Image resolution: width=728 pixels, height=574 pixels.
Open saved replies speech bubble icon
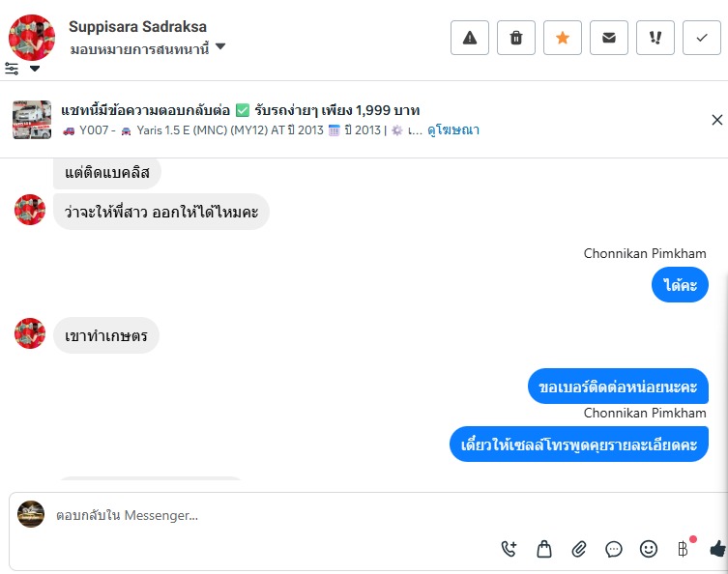[x=614, y=549]
